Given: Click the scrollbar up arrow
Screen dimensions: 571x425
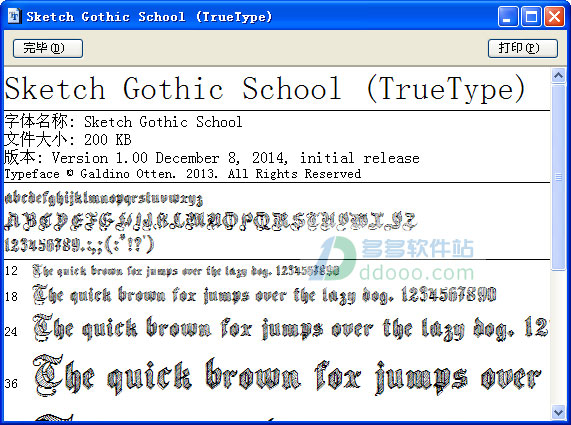Looking at the screenshot, I should point(558,75).
